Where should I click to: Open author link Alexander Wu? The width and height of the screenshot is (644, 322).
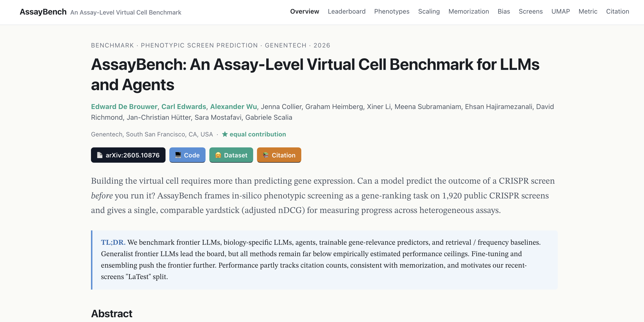pos(233,107)
